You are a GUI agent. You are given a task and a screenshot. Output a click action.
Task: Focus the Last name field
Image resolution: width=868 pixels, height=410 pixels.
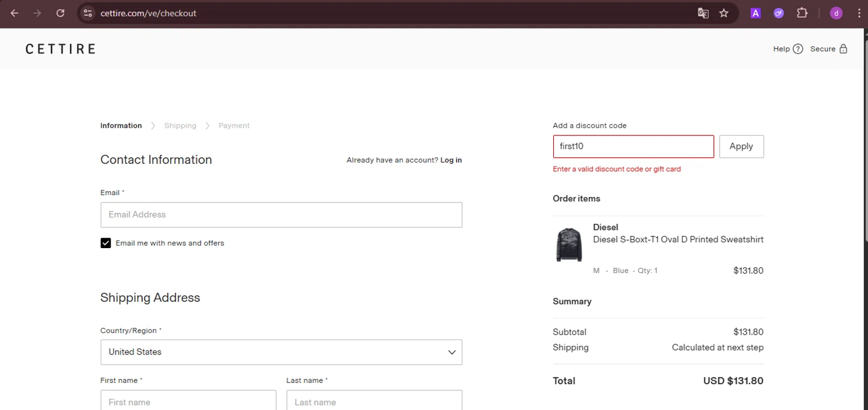(374, 401)
